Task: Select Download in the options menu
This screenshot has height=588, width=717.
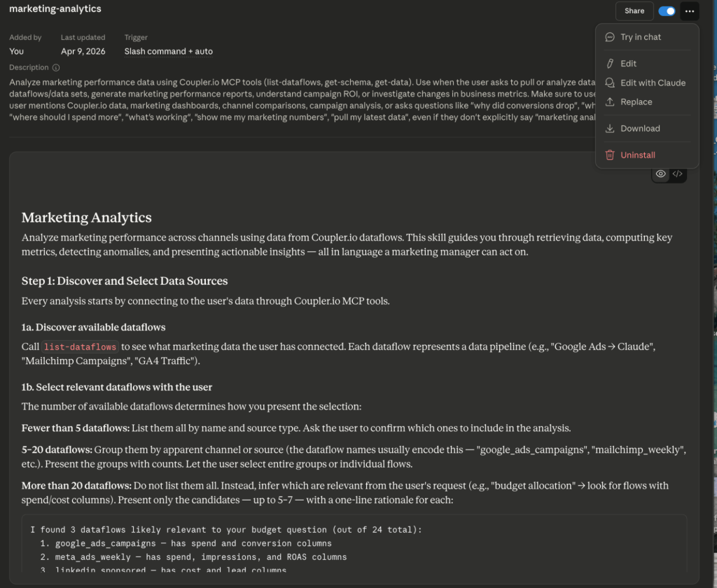Action: pyautogui.click(x=640, y=129)
